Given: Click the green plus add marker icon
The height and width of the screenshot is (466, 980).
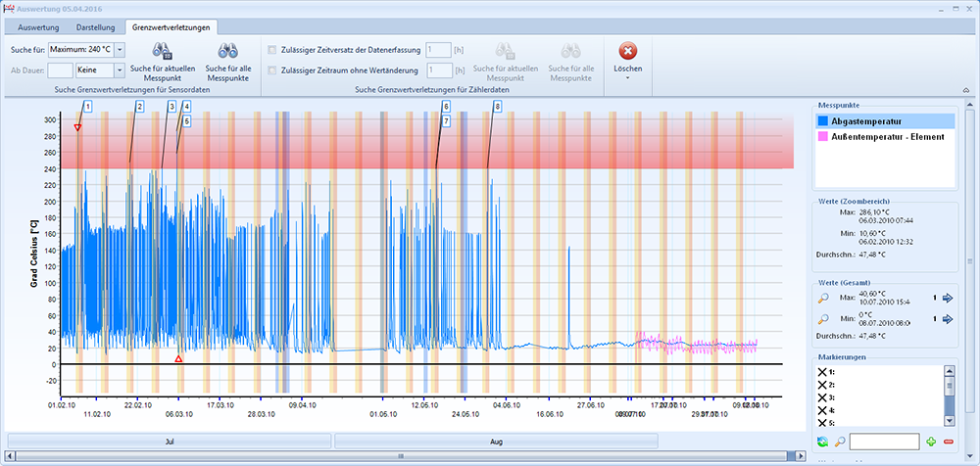Looking at the screenshot, I should [931, 442].
